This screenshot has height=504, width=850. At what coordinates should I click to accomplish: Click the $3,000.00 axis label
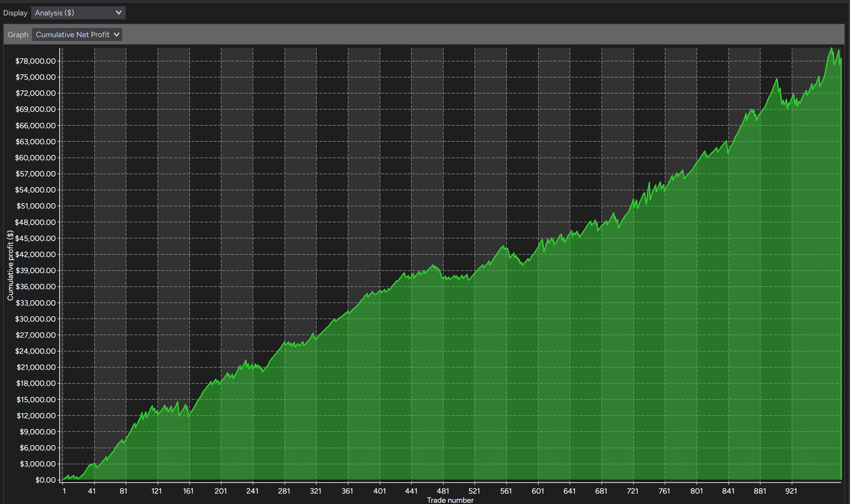click(37, 464)
